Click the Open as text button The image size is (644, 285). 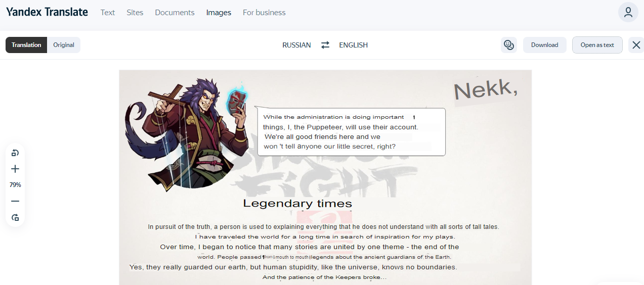click(597, 45)
